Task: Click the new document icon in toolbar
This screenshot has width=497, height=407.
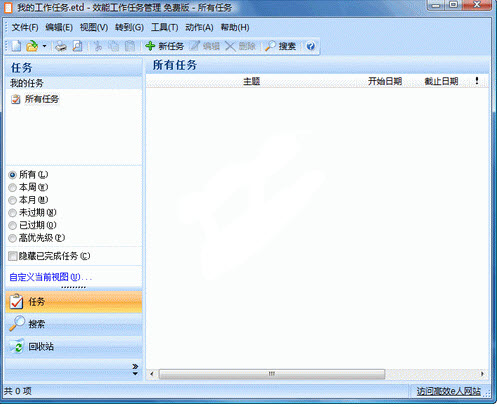Action: [x=16, y=46]
